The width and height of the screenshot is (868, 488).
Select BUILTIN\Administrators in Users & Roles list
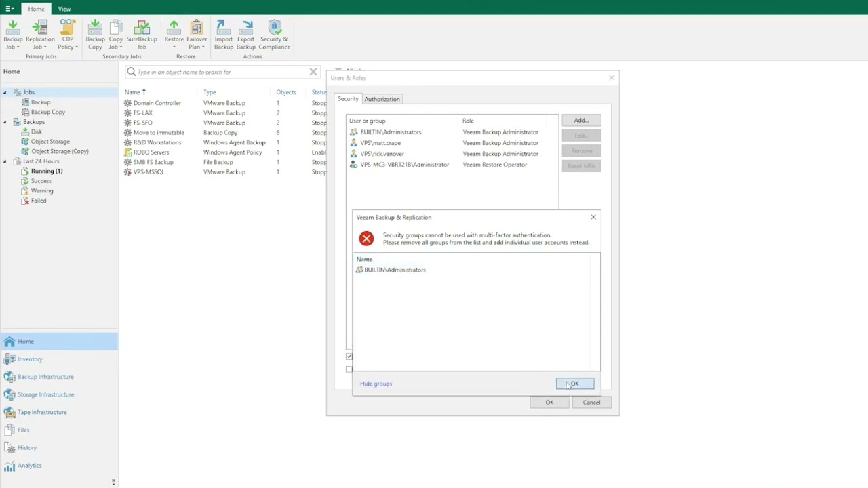tap(452, 132)
